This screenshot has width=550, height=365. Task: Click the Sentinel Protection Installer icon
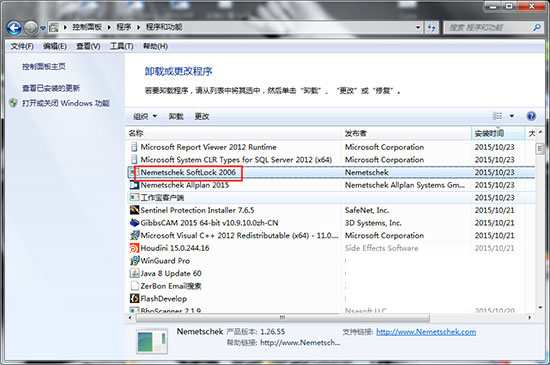[x=134, y=210]
